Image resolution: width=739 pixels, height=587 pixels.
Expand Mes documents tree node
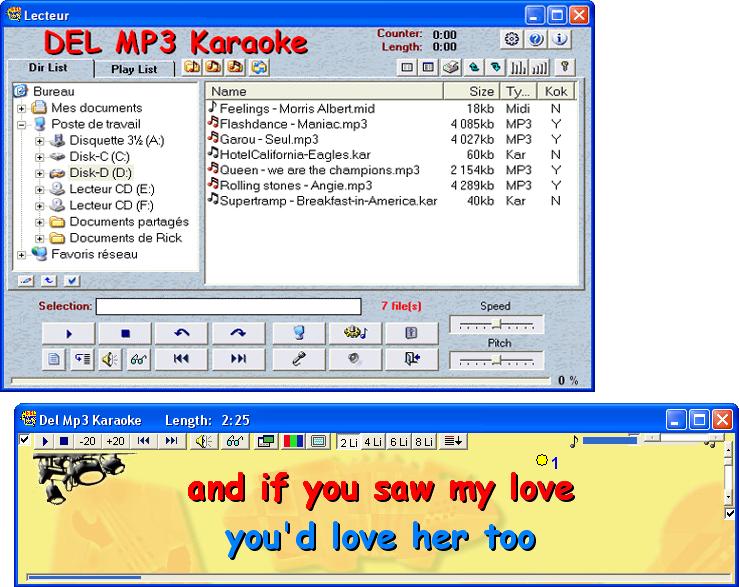tap(21, 108)
